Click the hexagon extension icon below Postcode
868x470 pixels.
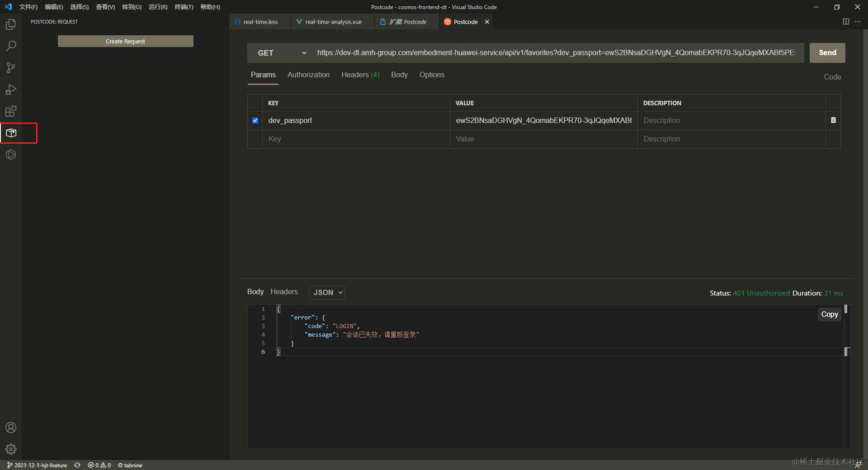point(11,155)
